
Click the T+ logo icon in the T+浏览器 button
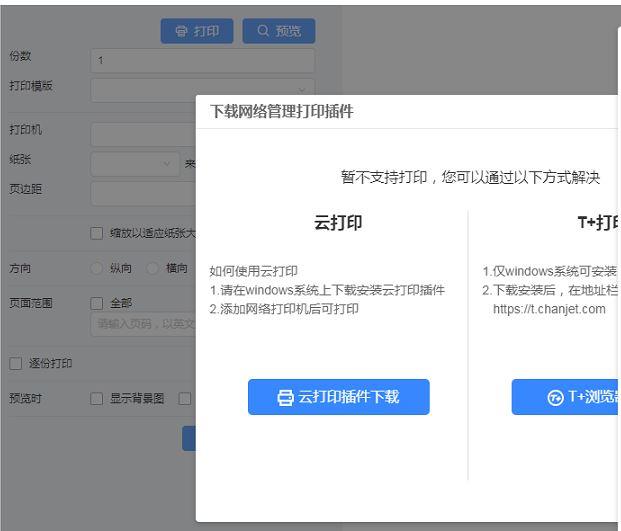click(555, 398)
